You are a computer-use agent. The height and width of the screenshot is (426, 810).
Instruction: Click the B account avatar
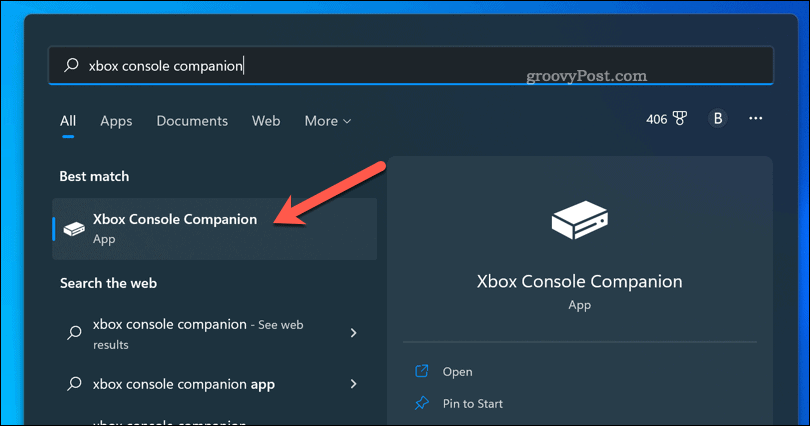718,118
